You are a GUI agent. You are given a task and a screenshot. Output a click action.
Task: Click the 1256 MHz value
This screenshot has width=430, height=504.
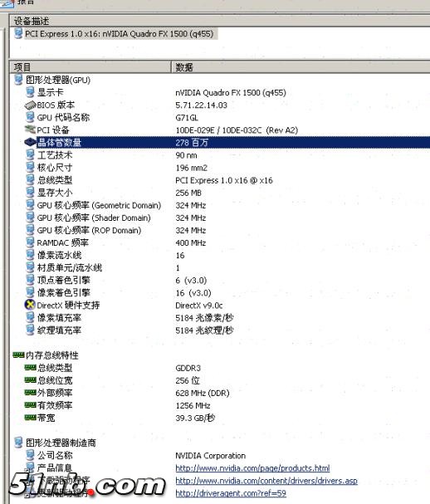point(193,406)
